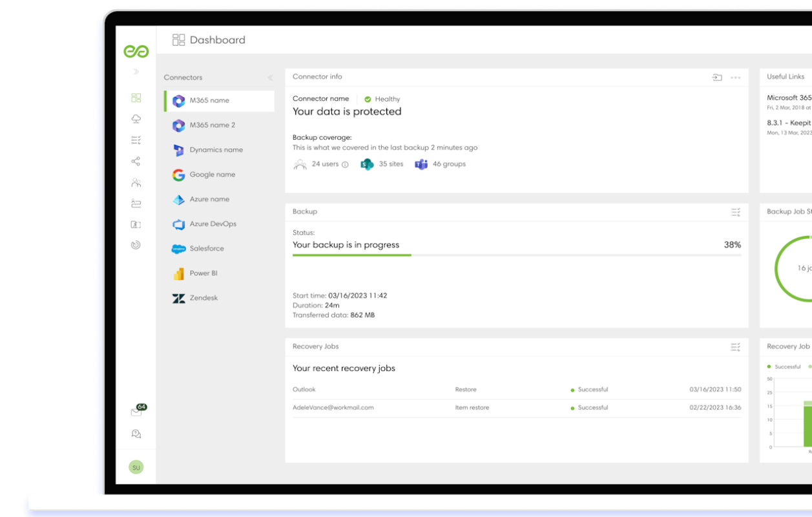
Task: Click the list icon in Backup panel header
Action: coord(735,212)
